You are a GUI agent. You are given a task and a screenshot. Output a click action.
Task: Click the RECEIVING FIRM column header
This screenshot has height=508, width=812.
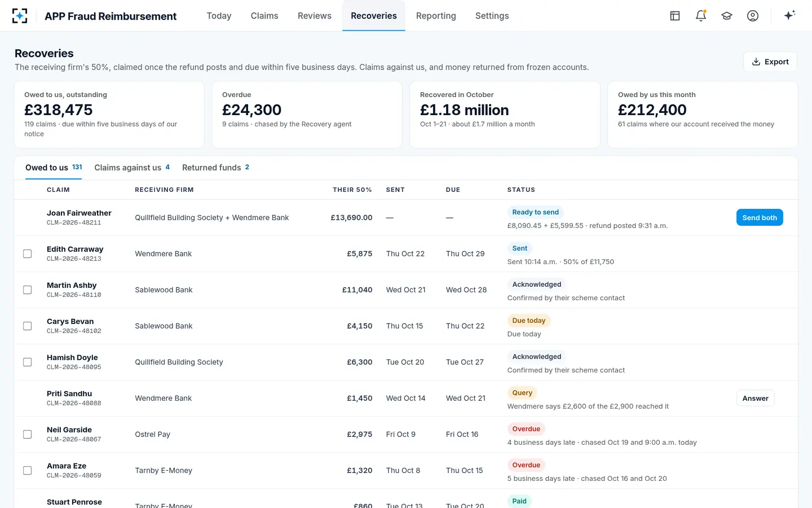click(164, 190)
